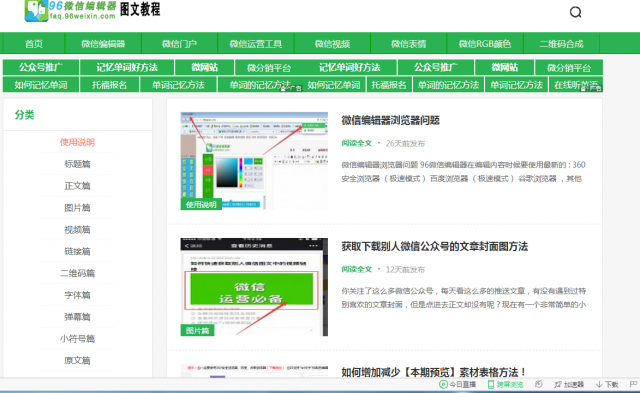Click the rotate icon in the status bar
This screenshot has height=393, width=640.
(x=538, y=384)
